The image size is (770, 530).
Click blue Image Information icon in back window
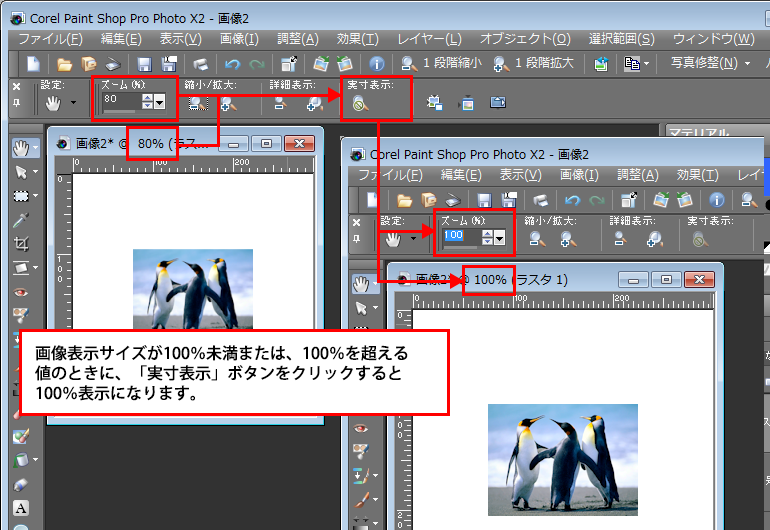coord(377,64)
